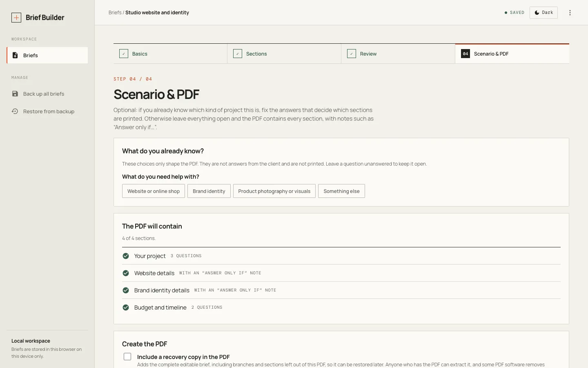Click the 'Include a recovery copy in the PDF' label
588x368 pixels.
pos(183,357)
